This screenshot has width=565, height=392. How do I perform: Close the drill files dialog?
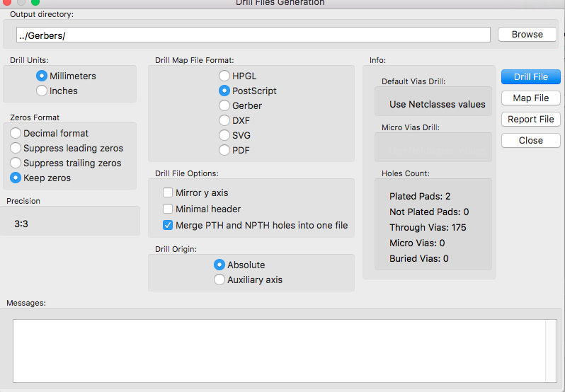[x=531, y=140]
